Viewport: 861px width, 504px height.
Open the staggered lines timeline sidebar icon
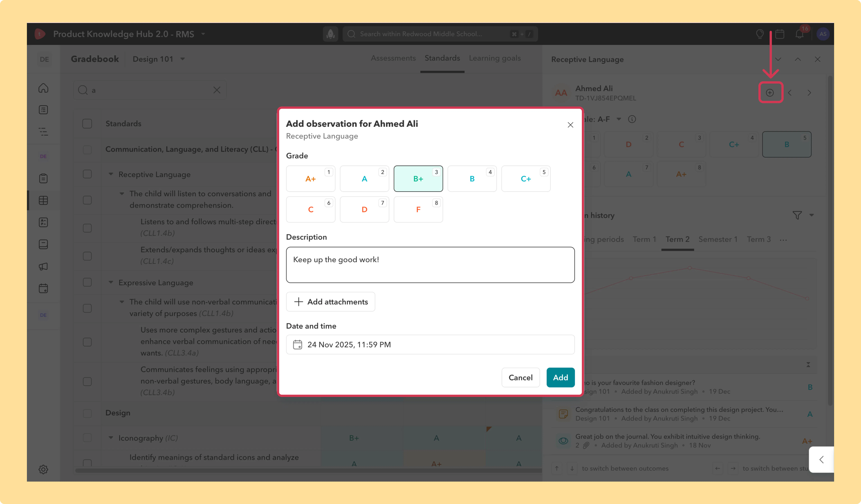click(43, 132)
